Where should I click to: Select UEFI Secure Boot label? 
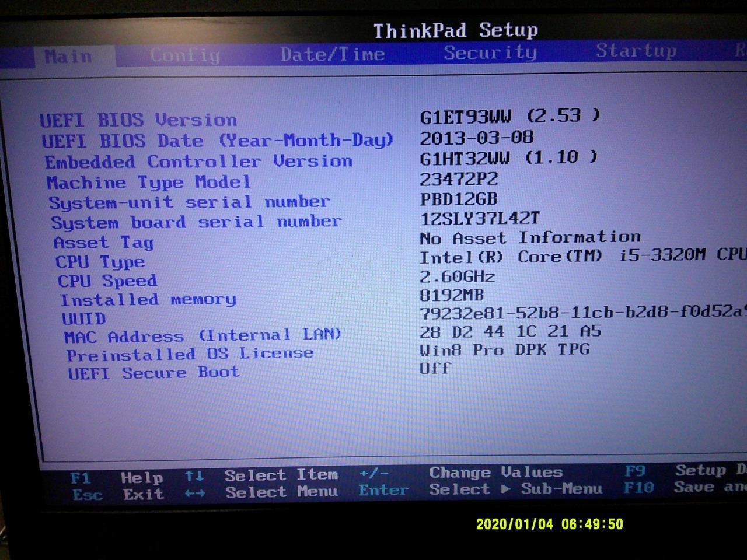pyautogui.click(x=153, y=373)
